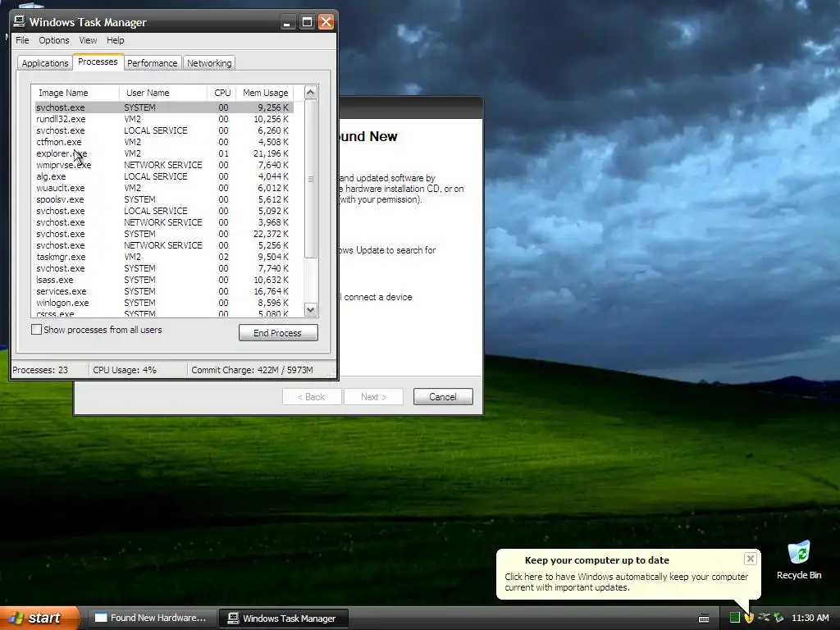Click the system clock showing 11:30 AM
This screenshot has height=630, width=840.
810,618
